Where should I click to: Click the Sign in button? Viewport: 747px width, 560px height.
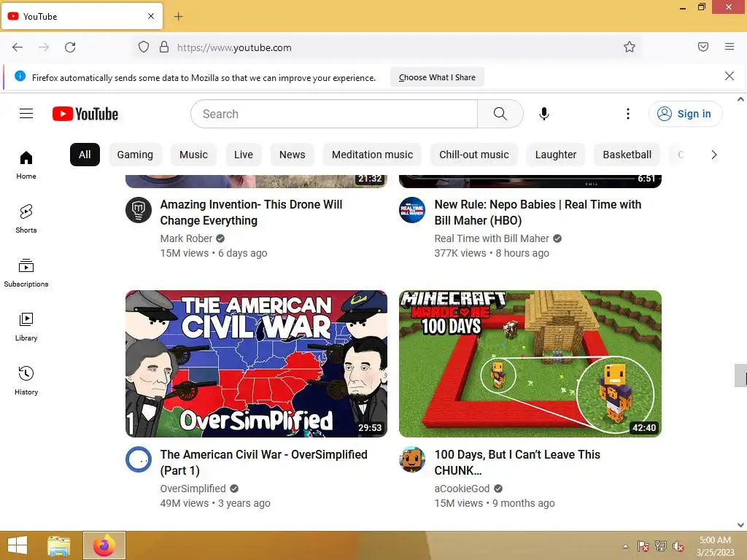click(x=685, y=114)
